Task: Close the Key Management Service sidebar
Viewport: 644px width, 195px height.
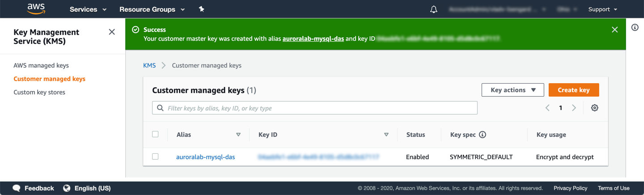Action: (x=112, y=32)
